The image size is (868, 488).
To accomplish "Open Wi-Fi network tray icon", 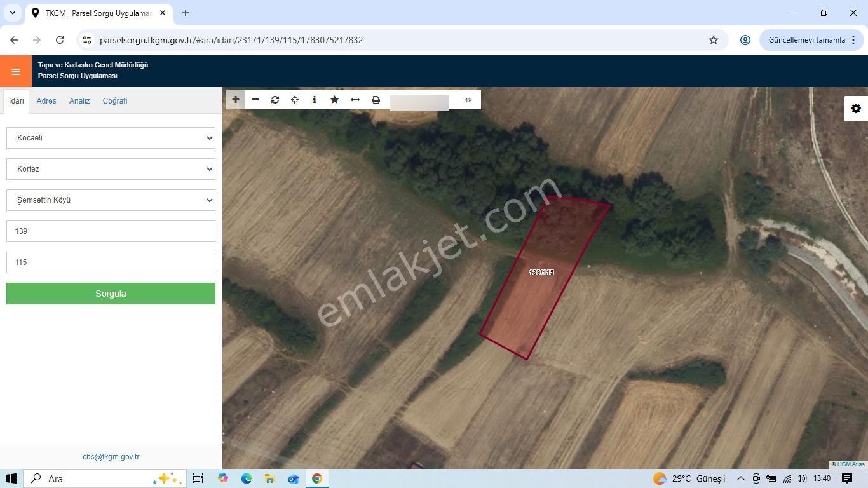I will (x=787, y=478).
